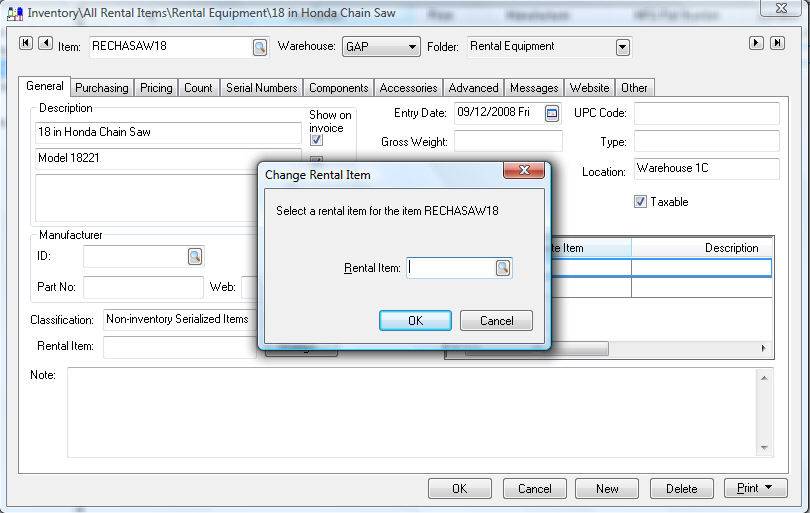Viewport: 810px width, 513px height.
Task: Open Manufacturer ID lookup icon
Action: coord(195,257)
